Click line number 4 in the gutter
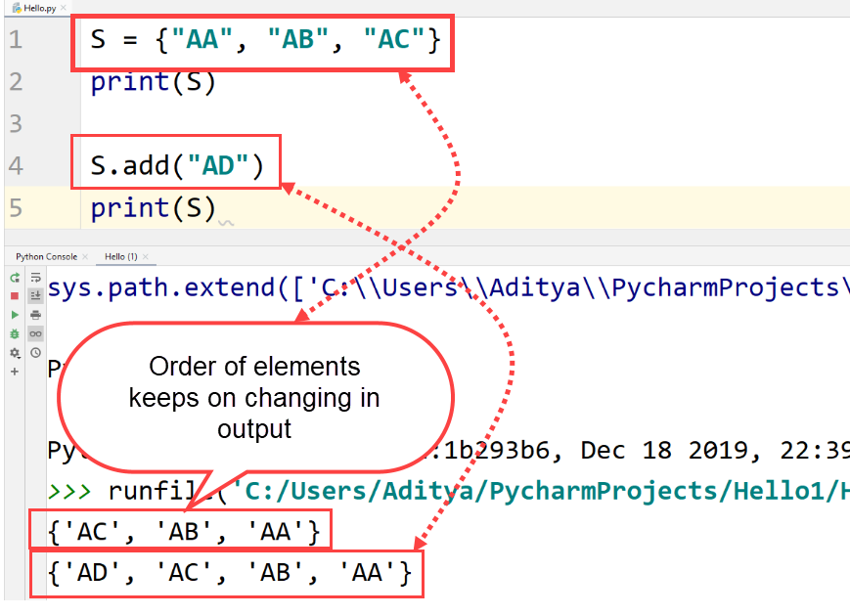The width and height of the screenshot is (850, 616). click(x=17, y=165)
